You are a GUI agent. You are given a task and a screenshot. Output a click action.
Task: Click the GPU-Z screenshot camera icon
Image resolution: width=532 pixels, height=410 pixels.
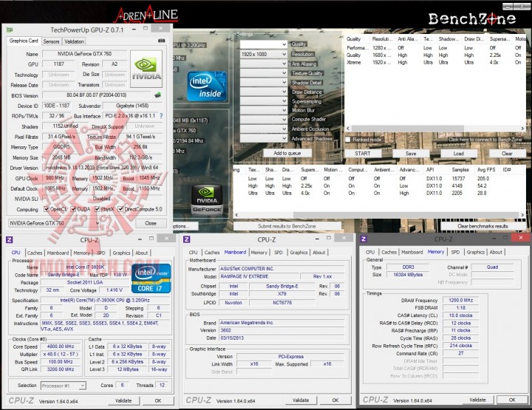click(162, 41)
